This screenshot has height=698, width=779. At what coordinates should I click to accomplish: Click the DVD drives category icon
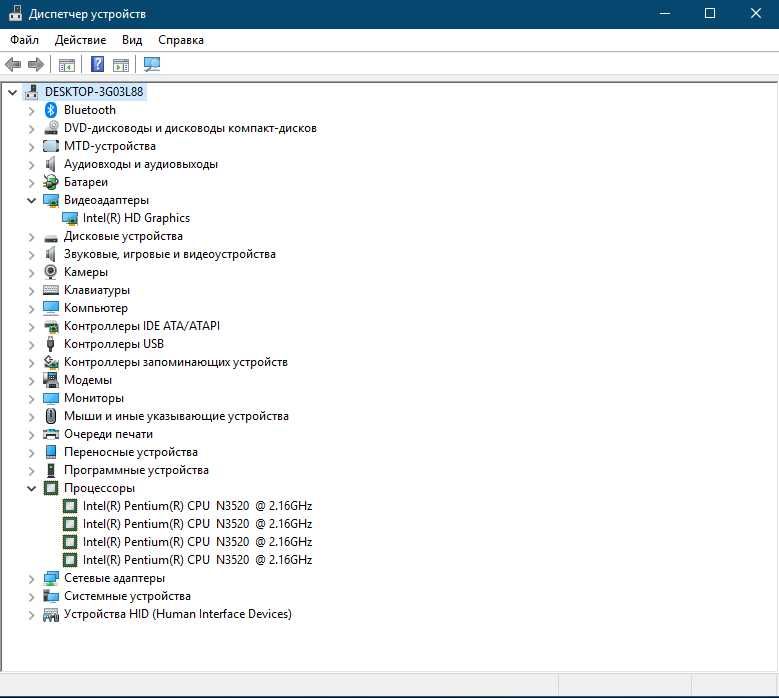click(51, 128)
